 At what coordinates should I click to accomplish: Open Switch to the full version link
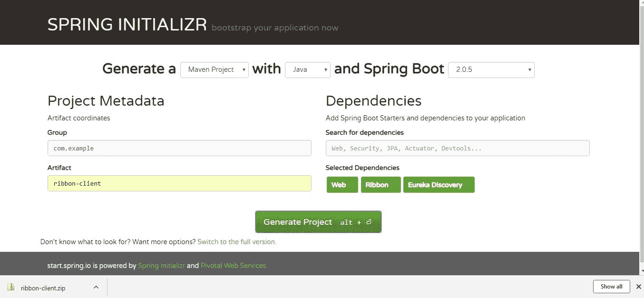[x=237, y=242]
